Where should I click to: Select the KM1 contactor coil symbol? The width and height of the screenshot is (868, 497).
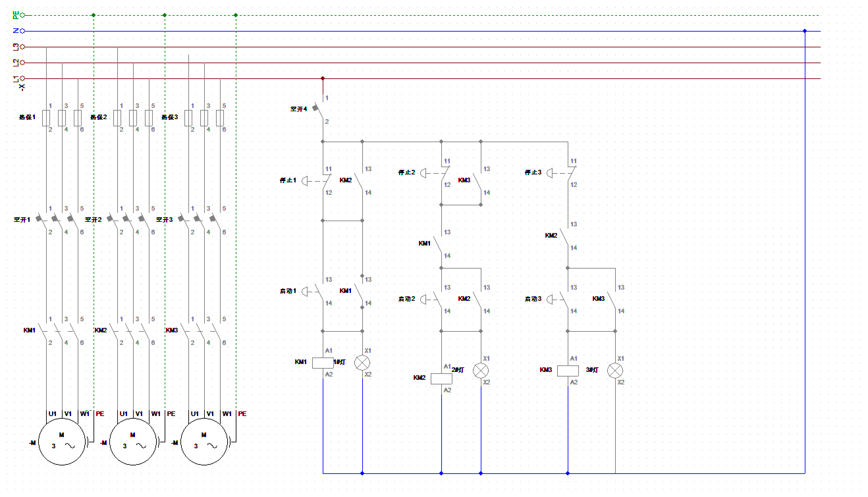pos(323,362)
